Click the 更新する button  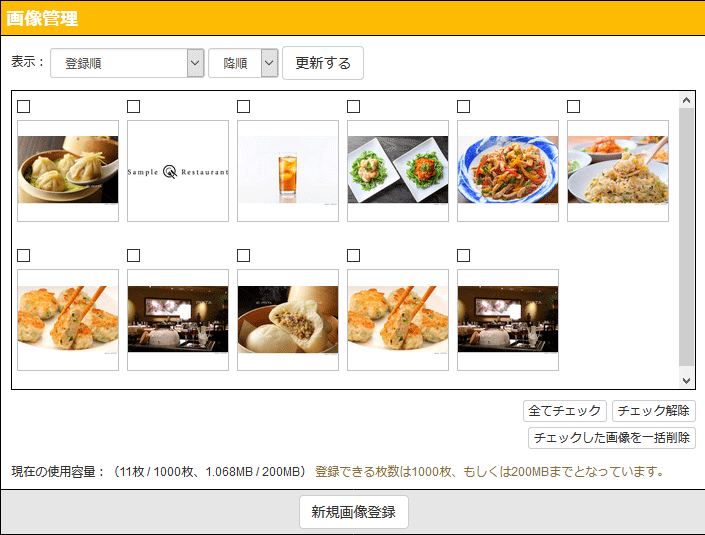tap(323, 63)
